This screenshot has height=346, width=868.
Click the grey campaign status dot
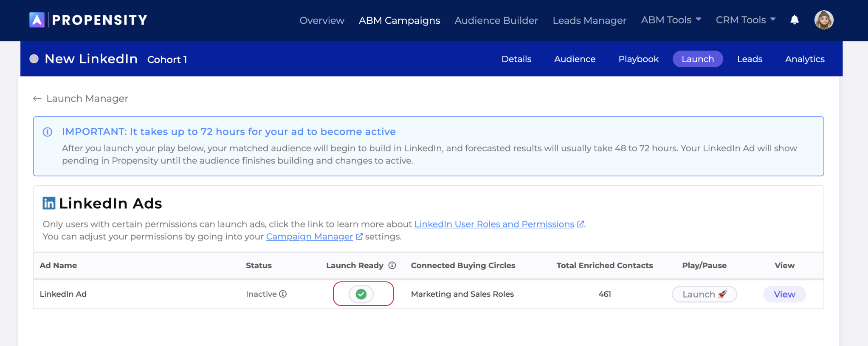34,59
